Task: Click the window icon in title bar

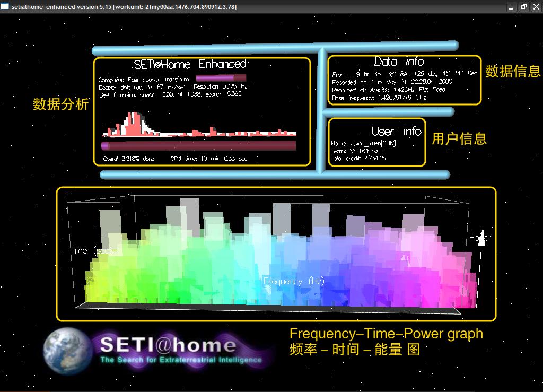Action: tap(4, 6)
